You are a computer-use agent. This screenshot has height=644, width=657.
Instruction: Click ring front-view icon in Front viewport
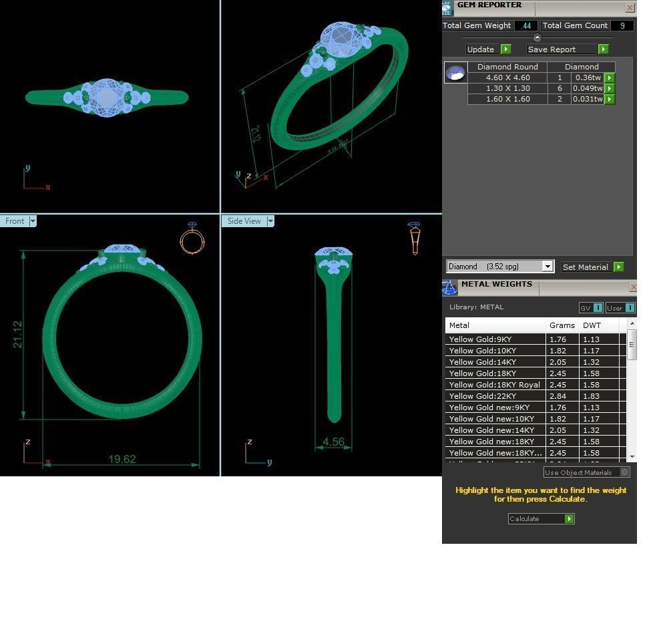click(x=192, y=238)
